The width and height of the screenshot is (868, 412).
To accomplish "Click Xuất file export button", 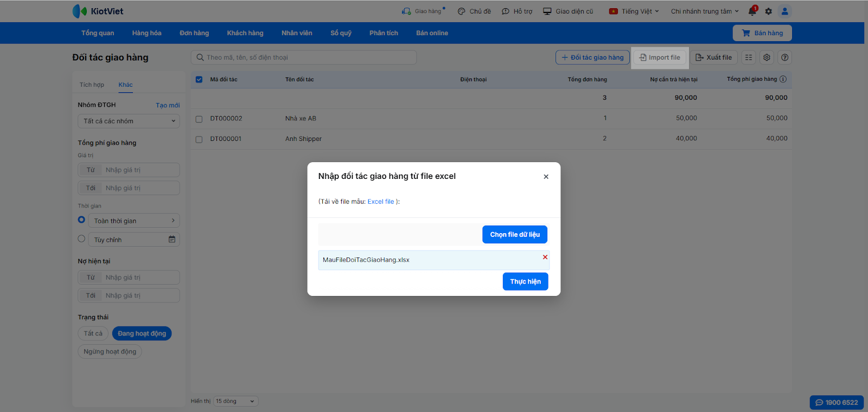I will 714,57.
